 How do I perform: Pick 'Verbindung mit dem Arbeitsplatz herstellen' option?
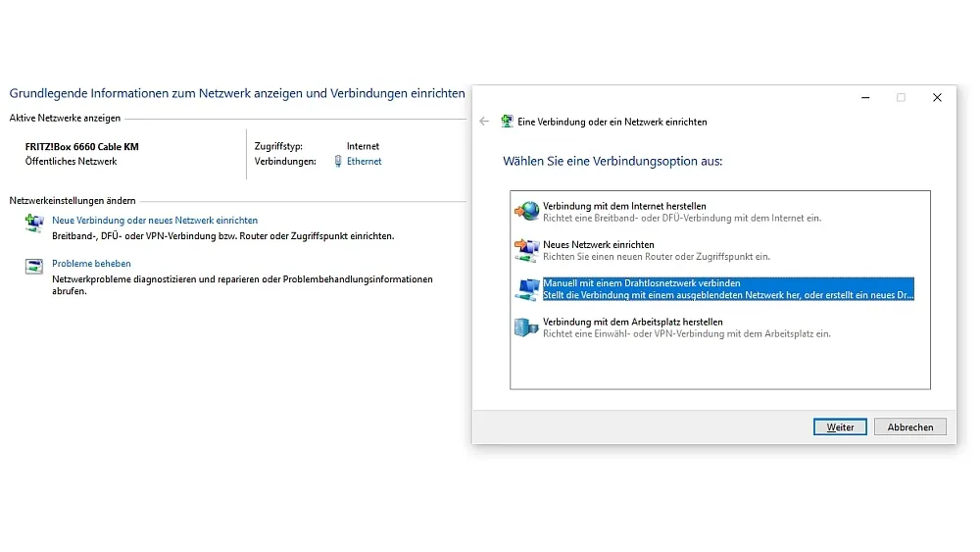632,322
